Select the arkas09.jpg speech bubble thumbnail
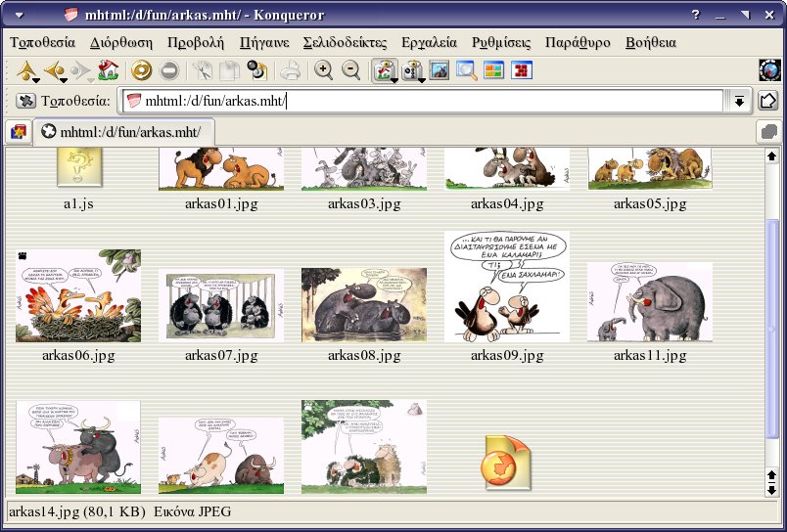The width and height of the screenshot is (787, 532). tap(507, 287)
